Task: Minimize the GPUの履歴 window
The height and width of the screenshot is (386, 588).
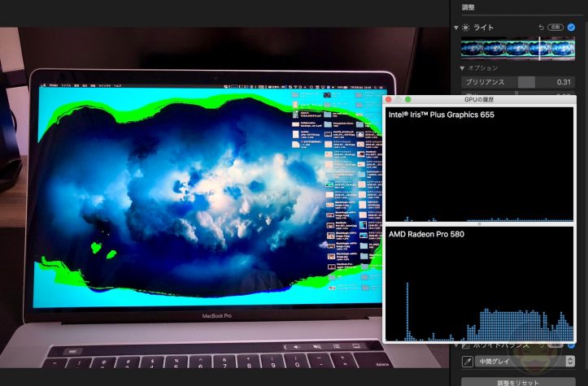Action: tap(399, 99)
